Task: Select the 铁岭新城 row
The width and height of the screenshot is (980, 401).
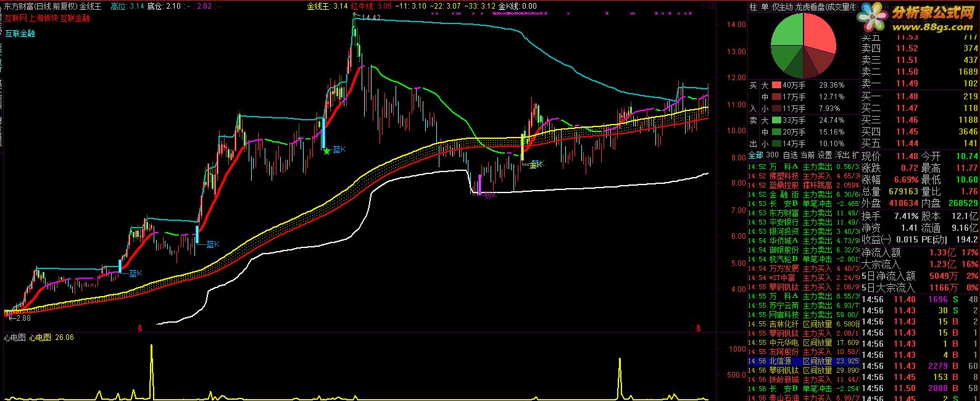Action: point(803,379)
